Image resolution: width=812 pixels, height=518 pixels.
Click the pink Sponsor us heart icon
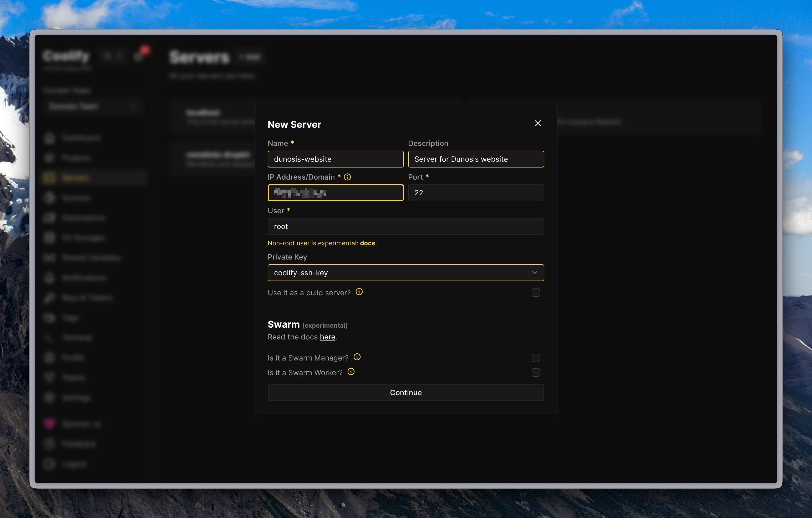[x=50, y=424]
